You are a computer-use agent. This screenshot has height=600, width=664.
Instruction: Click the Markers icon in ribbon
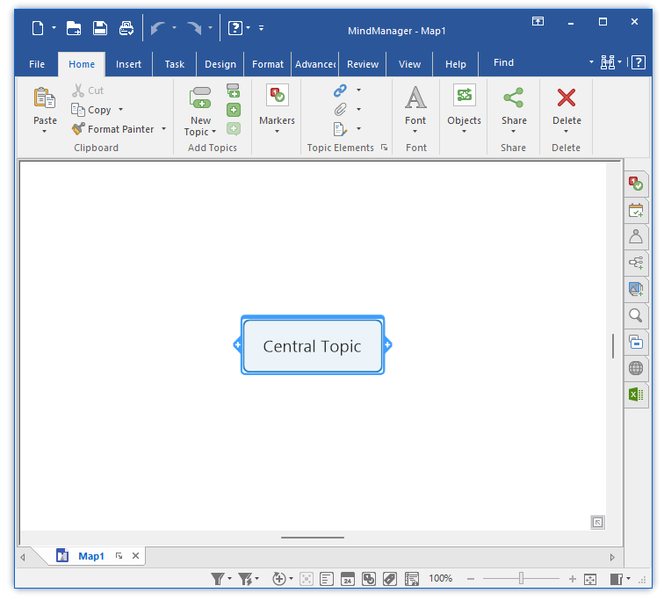(x=277, y=95)
